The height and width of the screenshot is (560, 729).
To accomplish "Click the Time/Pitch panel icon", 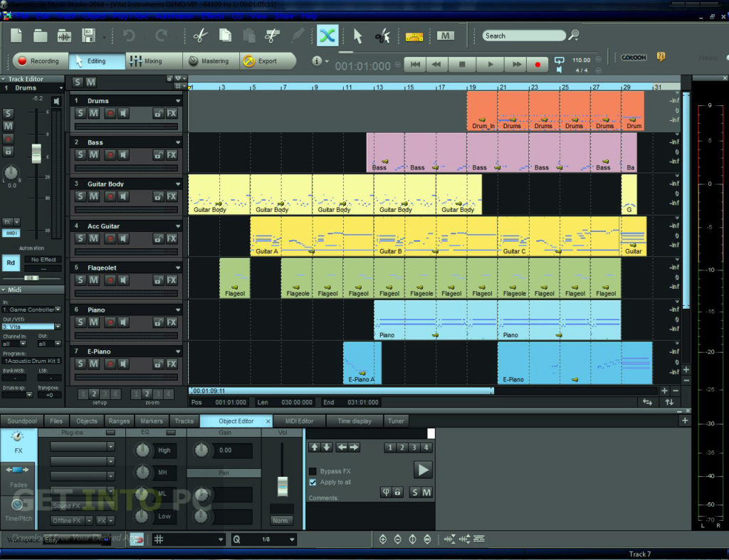I will (x=18, y=509).
